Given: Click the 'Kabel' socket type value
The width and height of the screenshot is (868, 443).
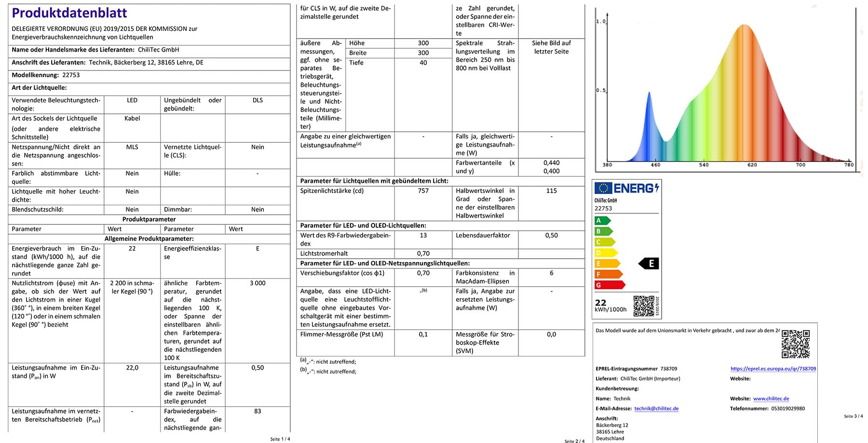Looking at the screenshot, I should (132, 118).
